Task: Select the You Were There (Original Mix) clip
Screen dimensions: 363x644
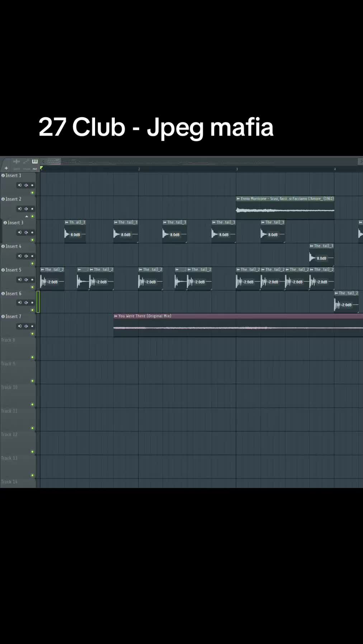Action: pyautogui.click(x=238, y=325)
